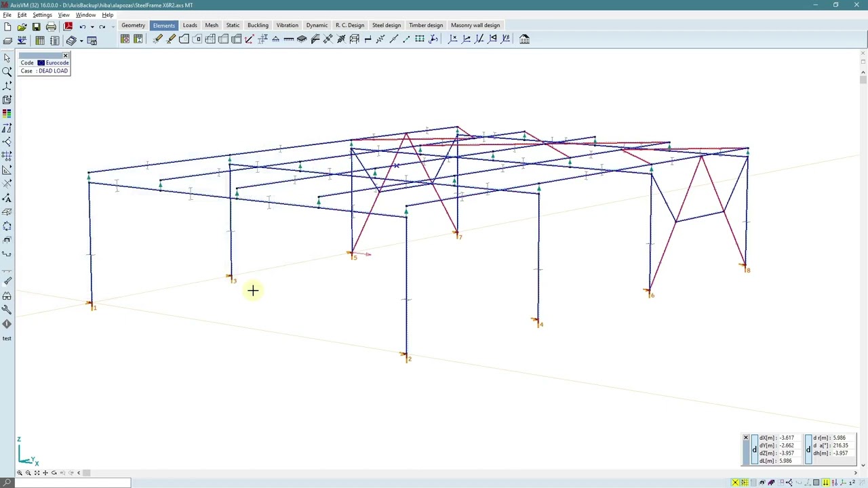
Task: Open the drawings library dropdown arrow
Action: coord(81,41)
